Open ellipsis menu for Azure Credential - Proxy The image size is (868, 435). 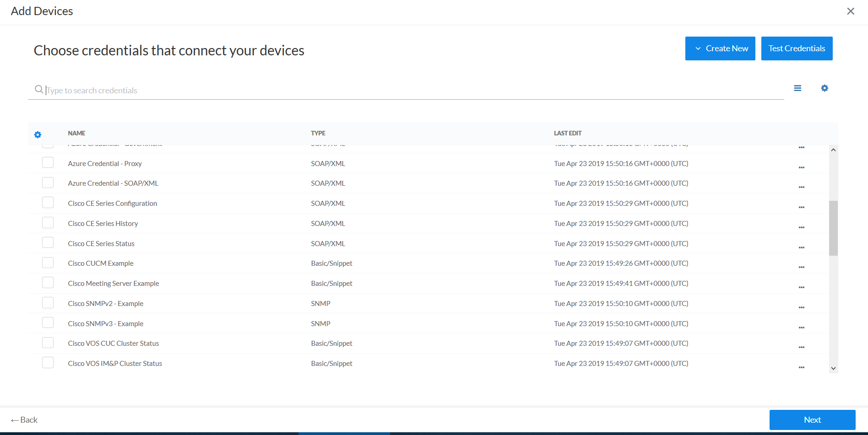801,167
